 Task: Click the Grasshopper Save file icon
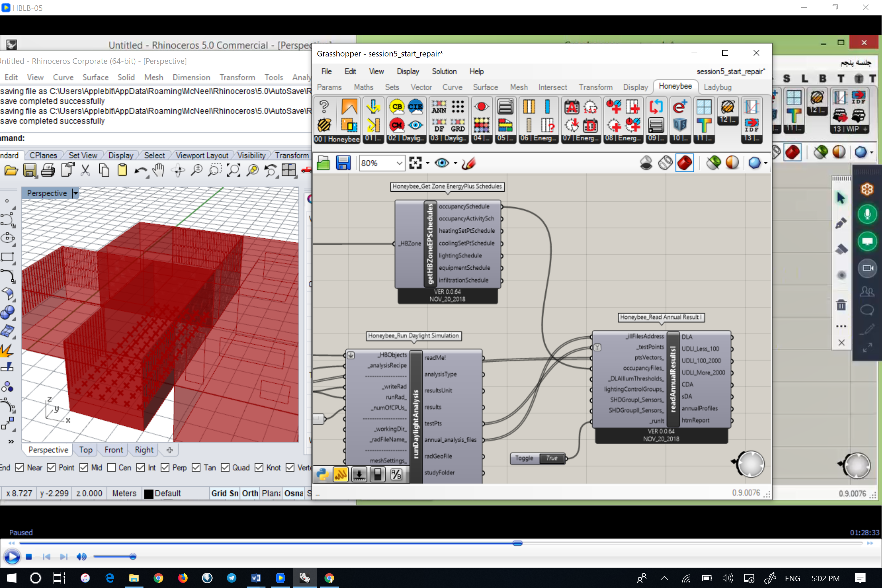[x=343, y=163]
